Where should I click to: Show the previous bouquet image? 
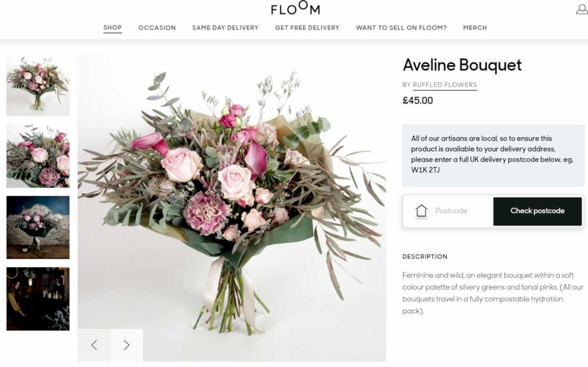coord(94,345)
